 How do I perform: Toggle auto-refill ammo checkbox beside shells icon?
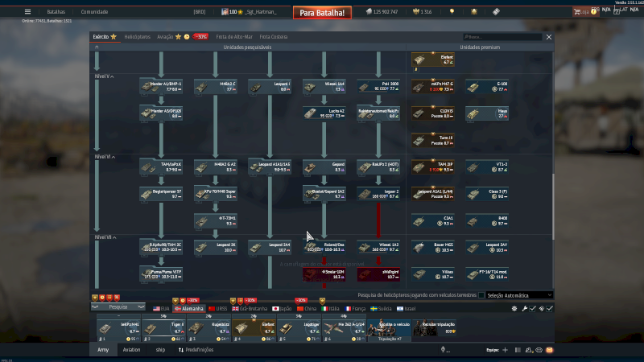550,308
